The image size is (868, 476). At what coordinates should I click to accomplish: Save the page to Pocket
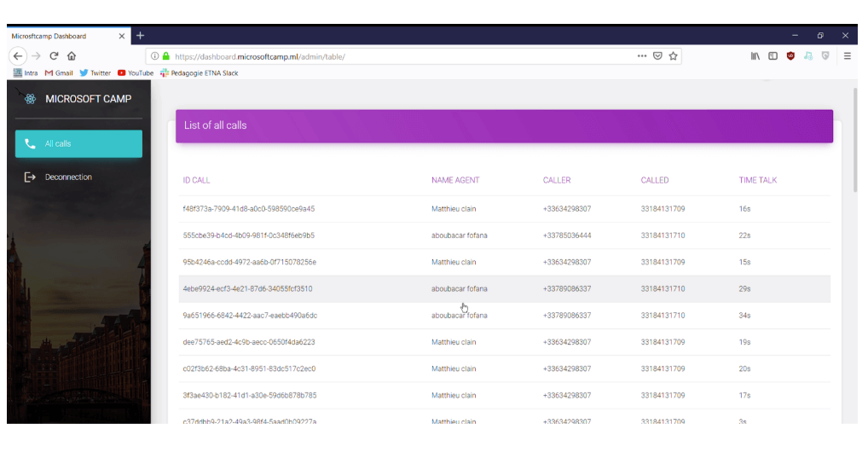[657, 56]
